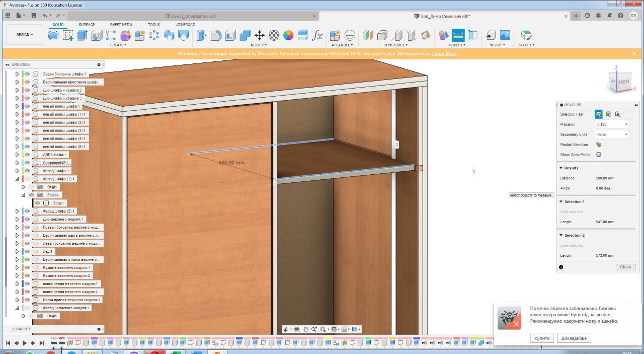Image resolution: width=644 pixels, height=354 pixels.
Task: Select the New Component assemble tool
Action: pos(335,35)
